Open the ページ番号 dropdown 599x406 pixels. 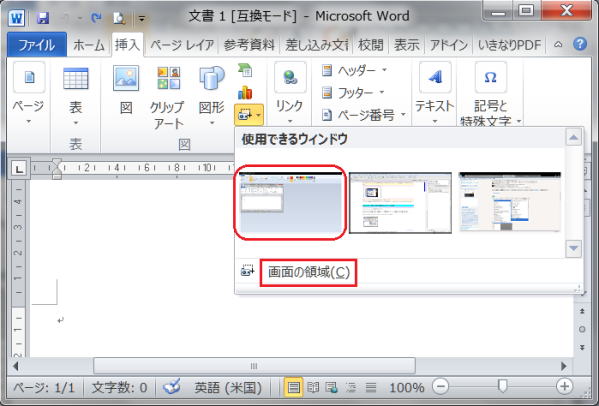coord(364,115)
